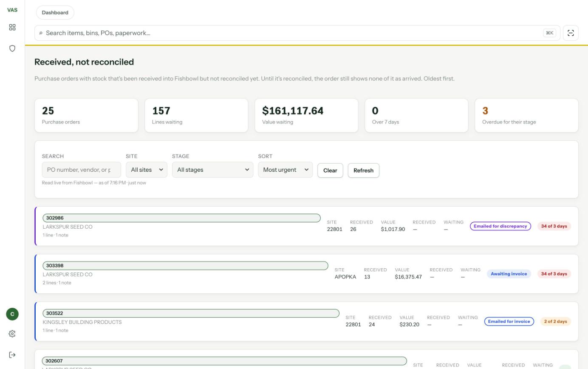Focus the global search items field

(297, 33)
